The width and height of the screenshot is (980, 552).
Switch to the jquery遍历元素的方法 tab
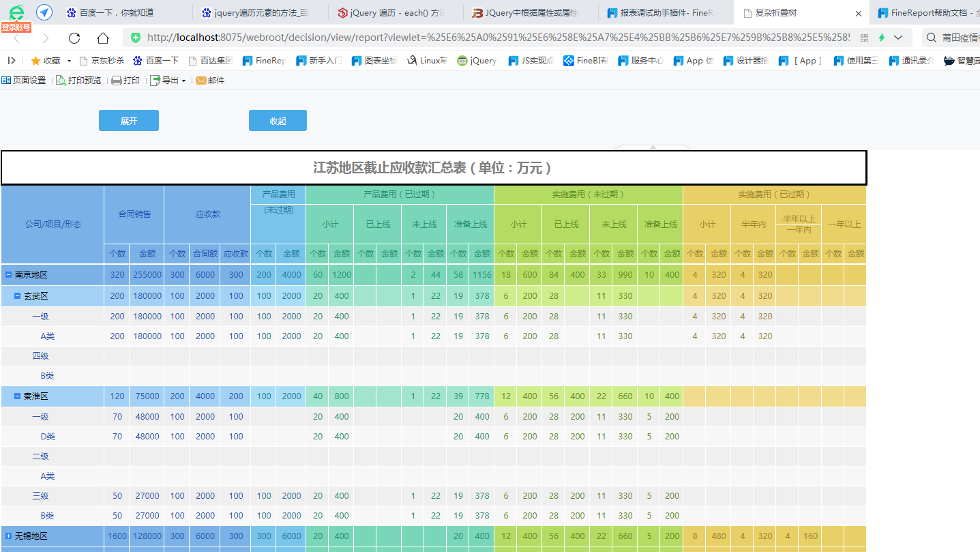pos(260,13)
